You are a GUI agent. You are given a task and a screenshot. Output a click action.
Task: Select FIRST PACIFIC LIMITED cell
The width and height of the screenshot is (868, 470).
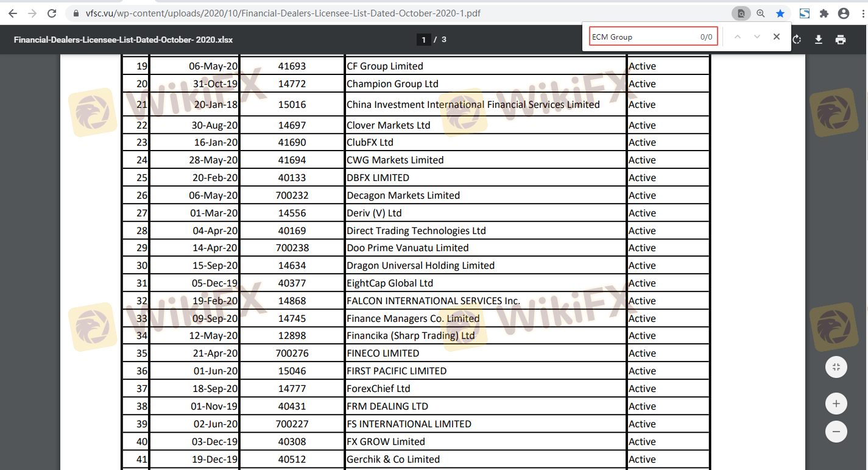397,371
